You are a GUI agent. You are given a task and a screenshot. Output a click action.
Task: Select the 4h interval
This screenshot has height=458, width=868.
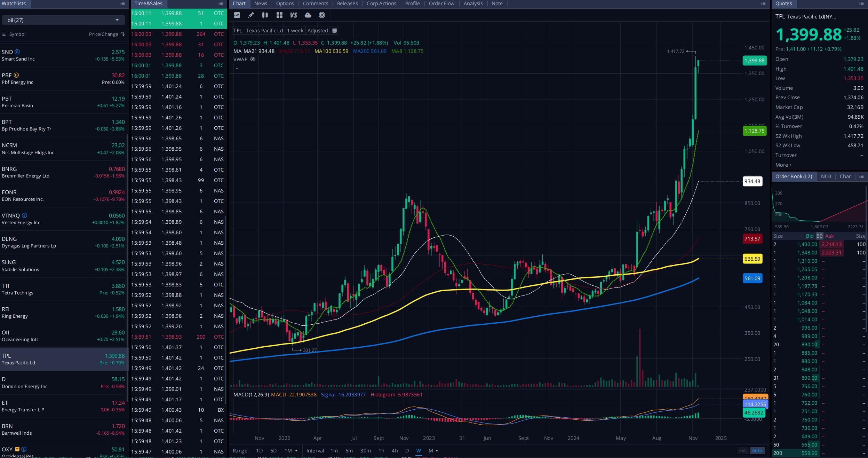click(395, 450)
